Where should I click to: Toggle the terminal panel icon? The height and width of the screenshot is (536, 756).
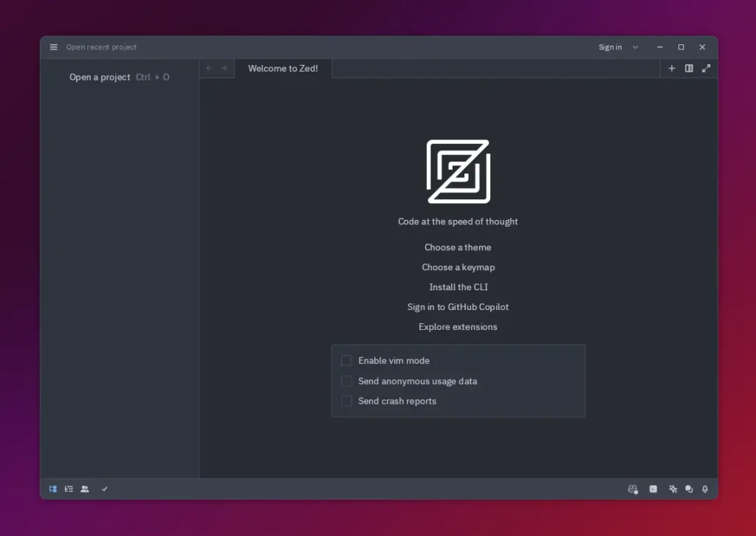653,489
